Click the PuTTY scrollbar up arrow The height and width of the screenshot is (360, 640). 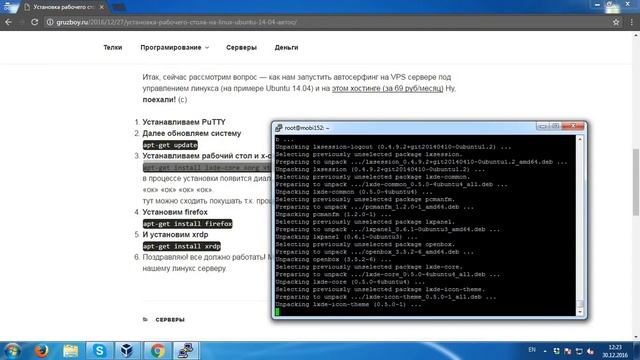[x=580, y=139]
